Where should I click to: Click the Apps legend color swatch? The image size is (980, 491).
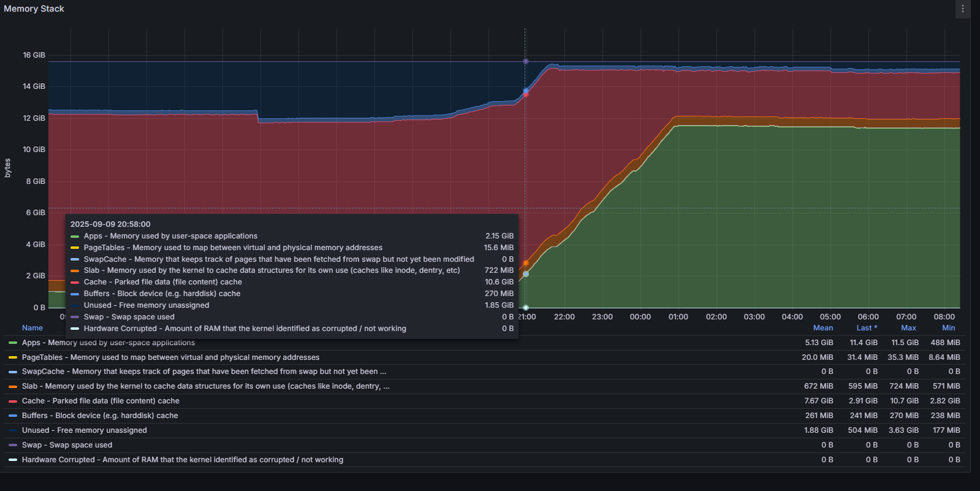(13, 343)
